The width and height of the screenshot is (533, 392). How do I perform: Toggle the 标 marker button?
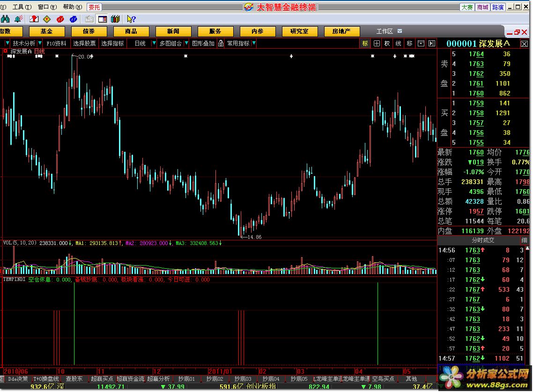(x=365, y=43)
